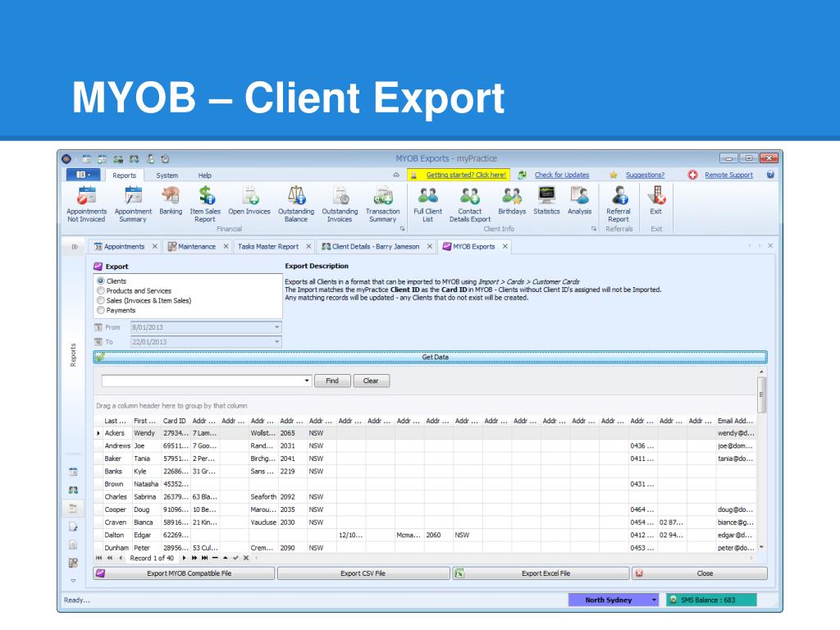The width and height of the screenshot is (840, 630).
Task: Click the Export Excel File button
Action: [541, 573]
